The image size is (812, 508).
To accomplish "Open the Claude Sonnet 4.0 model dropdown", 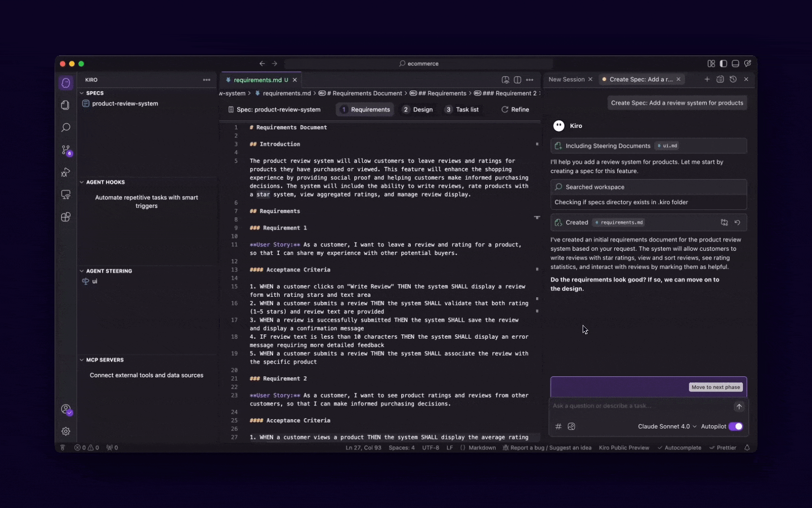I will 666,426.
